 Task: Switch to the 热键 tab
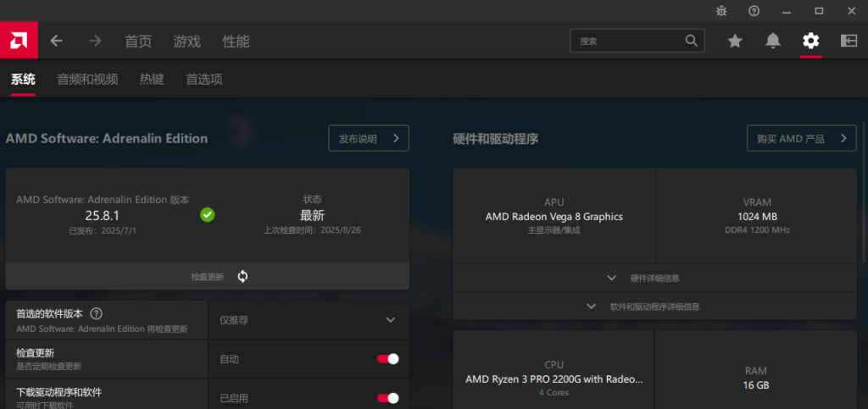(x=152, y=79)
